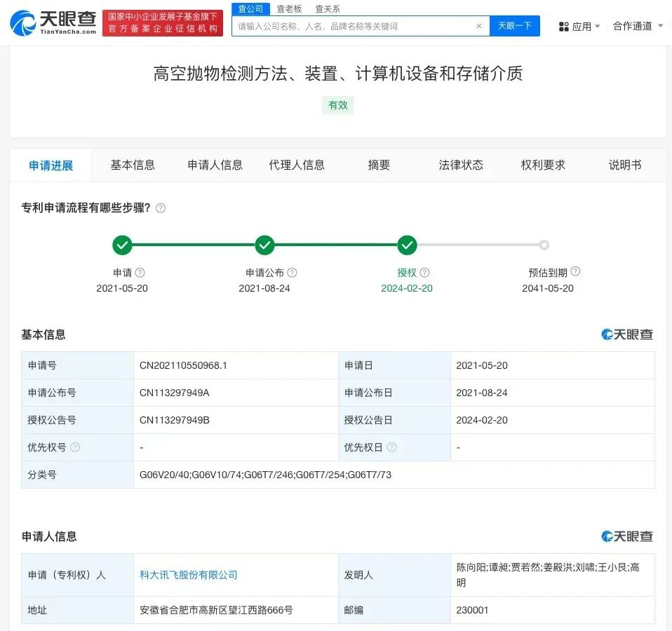
Task: Open the 摘要 tab
Action: [x=379, y=165]
